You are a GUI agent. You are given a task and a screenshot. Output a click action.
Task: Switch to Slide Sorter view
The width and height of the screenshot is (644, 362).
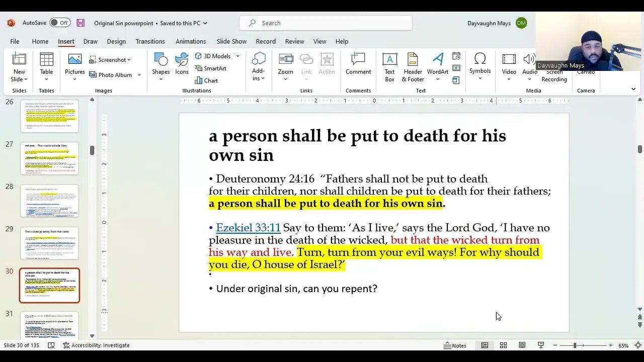click(x=503, y=345)
